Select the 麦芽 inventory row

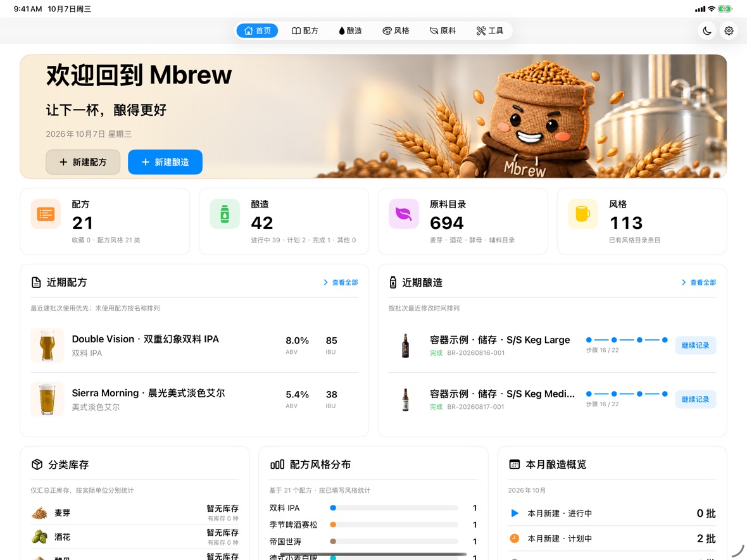(x=135, y=513)
